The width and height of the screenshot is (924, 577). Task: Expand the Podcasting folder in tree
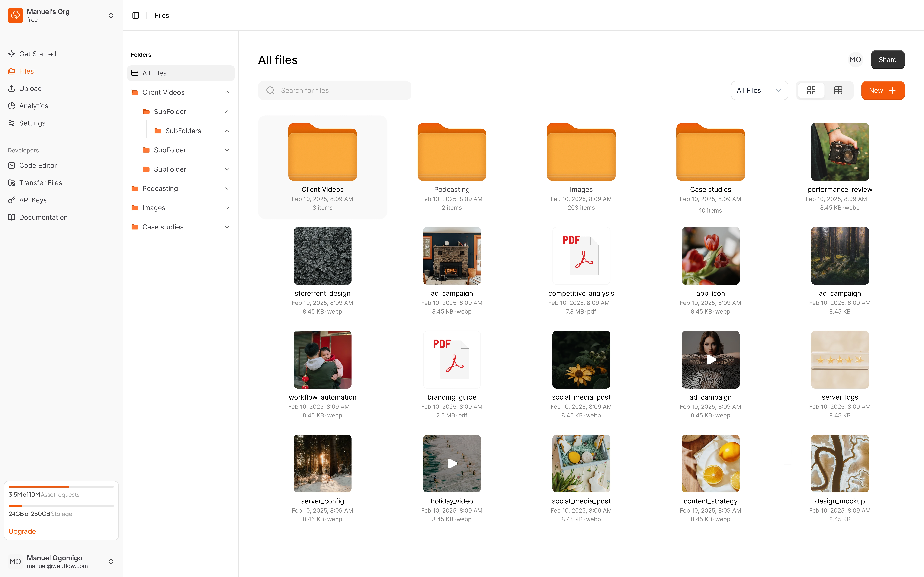pos(227,188)
